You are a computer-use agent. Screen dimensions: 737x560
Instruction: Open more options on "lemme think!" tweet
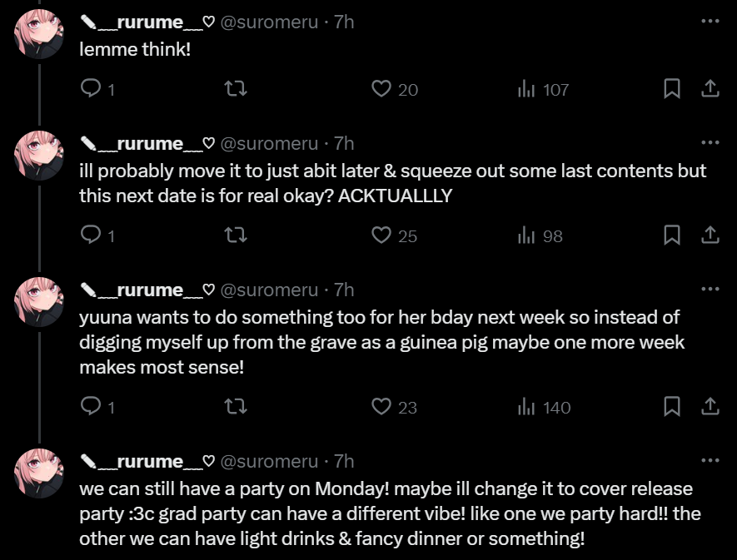710,22
